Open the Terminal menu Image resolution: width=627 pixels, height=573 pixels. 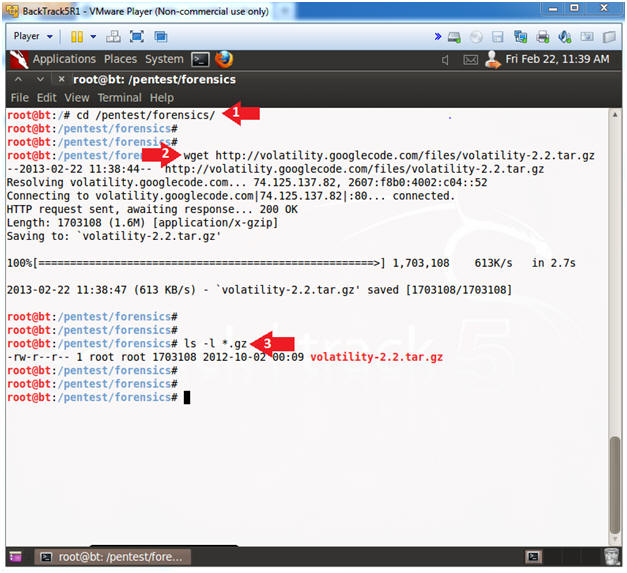(x=120, y=98)
